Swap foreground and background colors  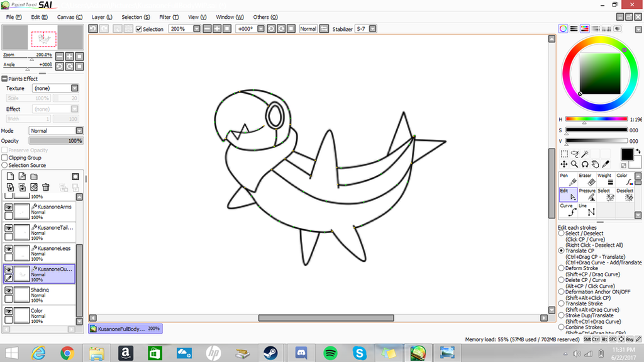coord(638,151)
